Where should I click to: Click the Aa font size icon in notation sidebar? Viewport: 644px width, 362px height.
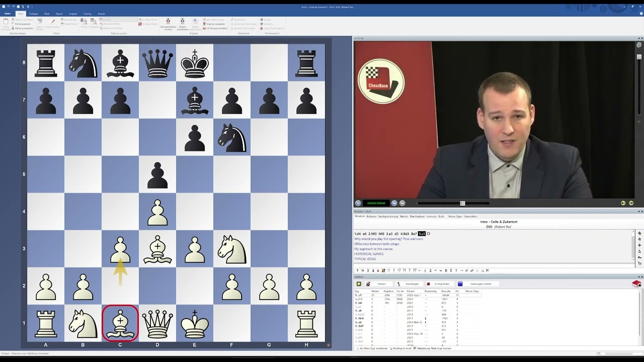640,257
